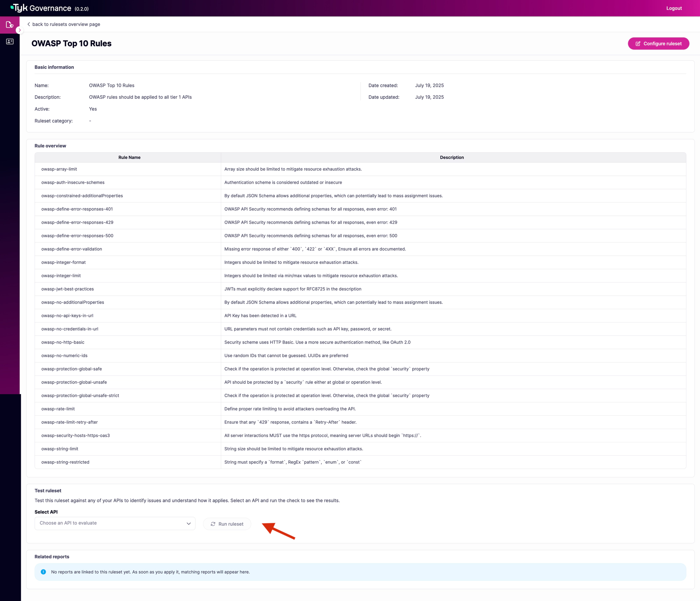Click the Configure ruleset button

[x=658, y=44]
